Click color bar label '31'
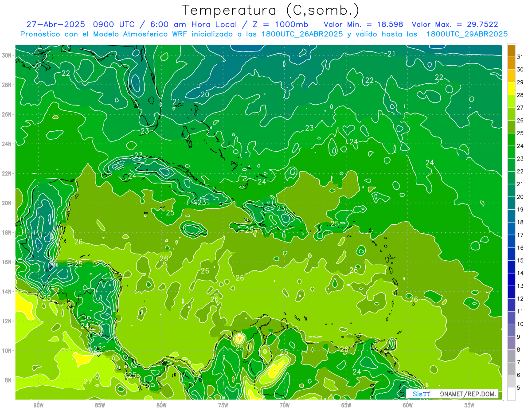 click(x=520, y=56)
